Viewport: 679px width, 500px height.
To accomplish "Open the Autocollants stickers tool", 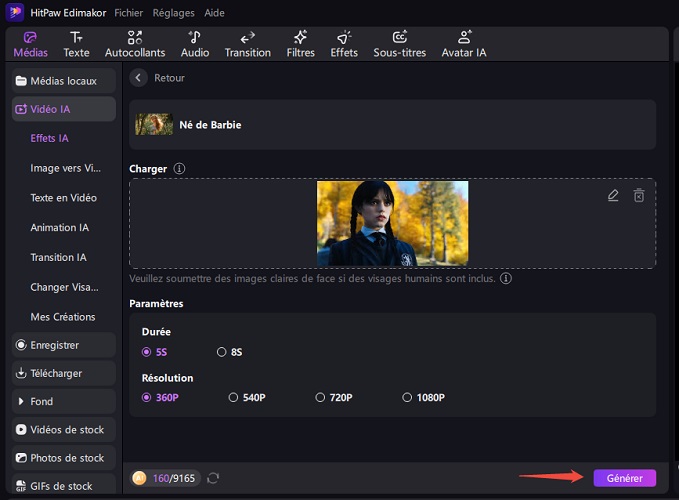I will [x=135, y=44].
